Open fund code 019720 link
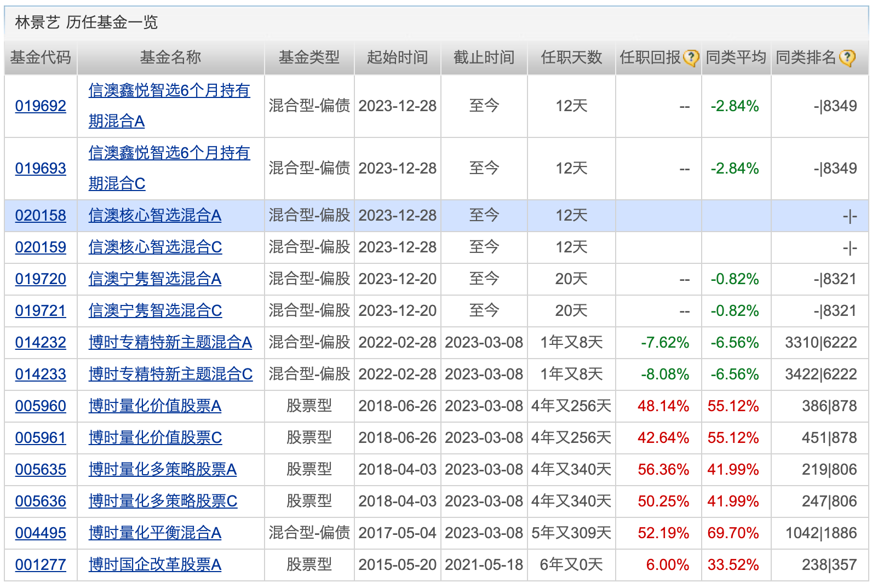Viewport: 872px width, 588px height. 41,279
